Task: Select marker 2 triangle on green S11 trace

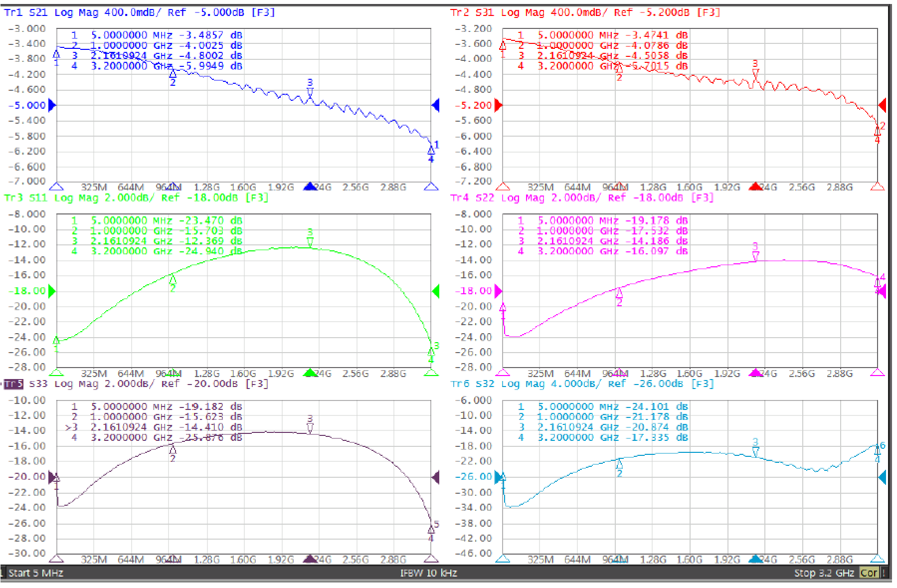Action: pos(173,279)
